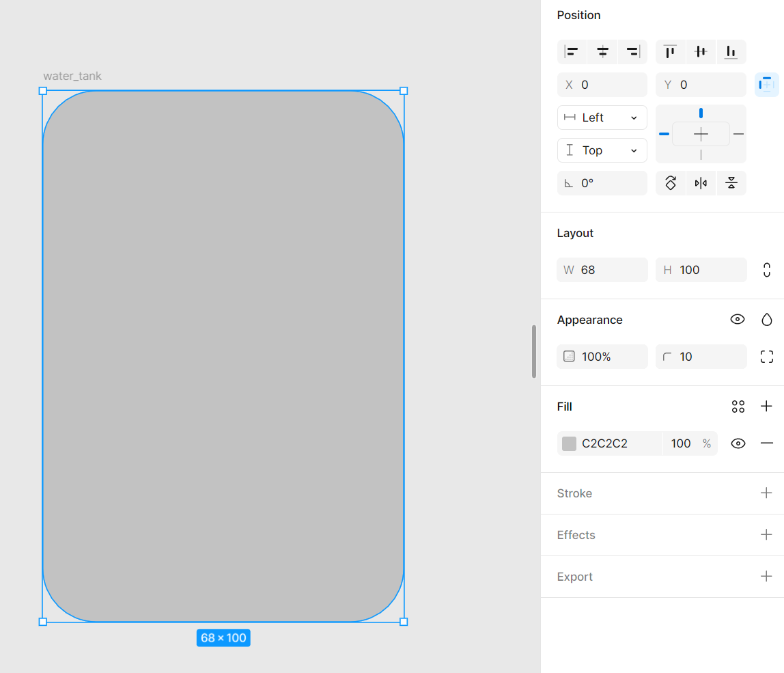Open the Top vertical constraint dropdown
Screen dimensions: 784x673
(x=602, y=150)
